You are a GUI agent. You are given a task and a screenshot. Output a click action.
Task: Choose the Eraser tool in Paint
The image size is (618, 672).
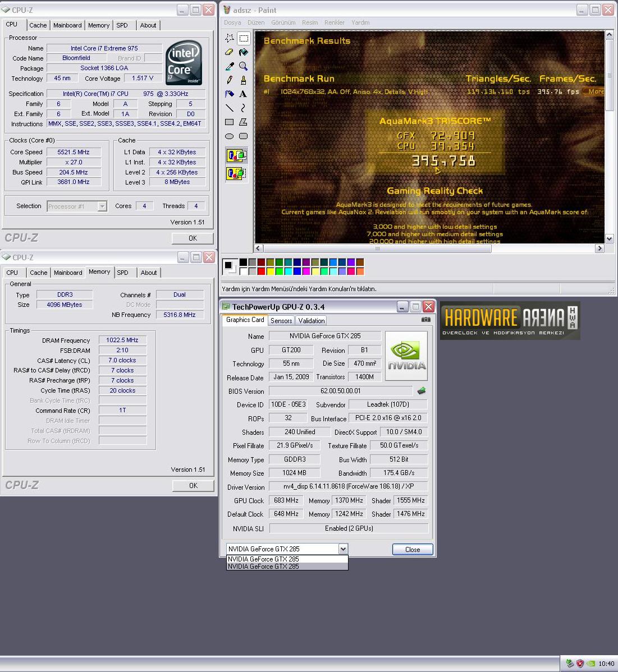pos(230,52)
